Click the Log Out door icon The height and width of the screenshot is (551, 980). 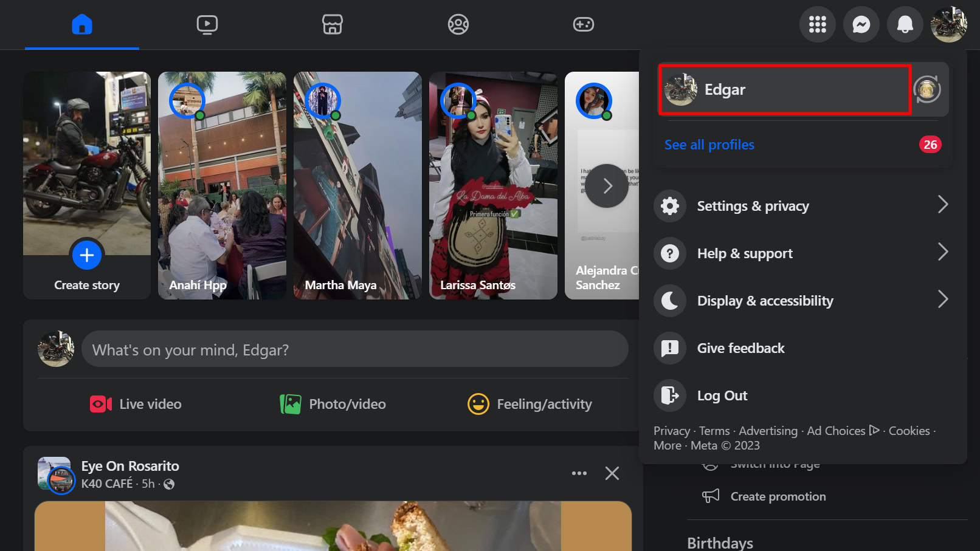coord(670,395)
